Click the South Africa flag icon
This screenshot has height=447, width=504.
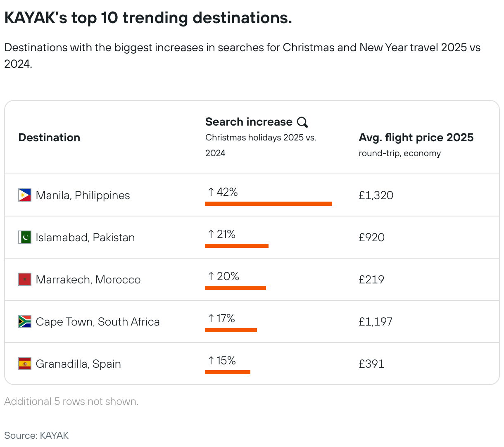(25, 321)
